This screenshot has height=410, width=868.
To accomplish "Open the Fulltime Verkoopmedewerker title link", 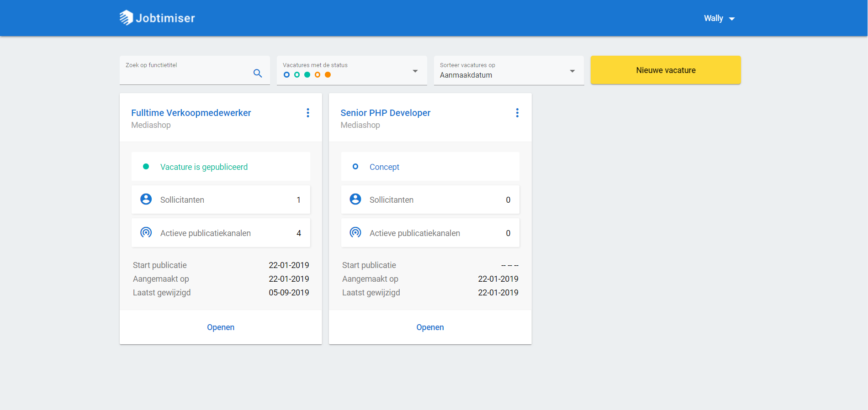I will point(191,113).
